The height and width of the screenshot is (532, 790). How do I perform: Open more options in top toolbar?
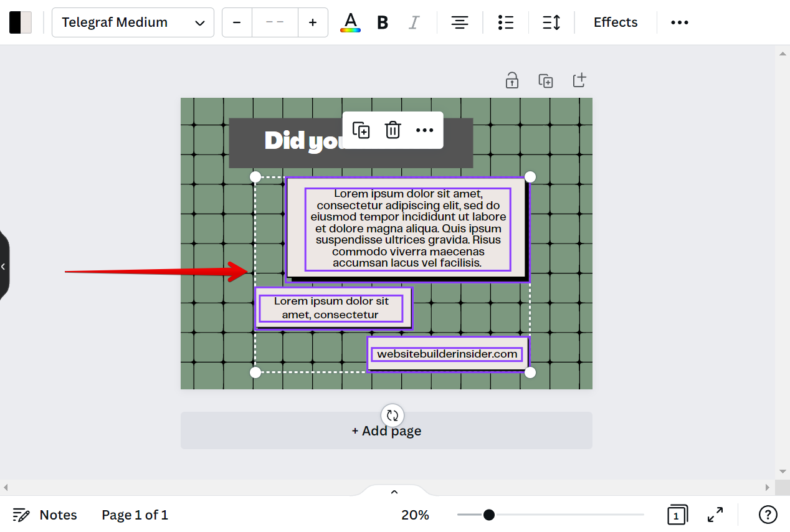point(679,22)
